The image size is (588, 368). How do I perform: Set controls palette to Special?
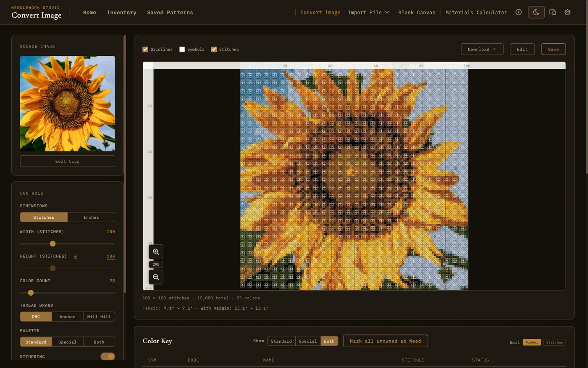pos(67,342)
